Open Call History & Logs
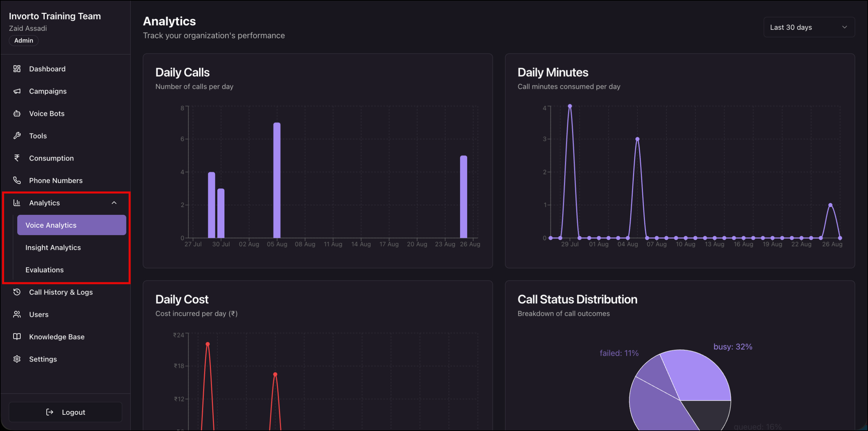868x431 pixels. pos(65,292)
